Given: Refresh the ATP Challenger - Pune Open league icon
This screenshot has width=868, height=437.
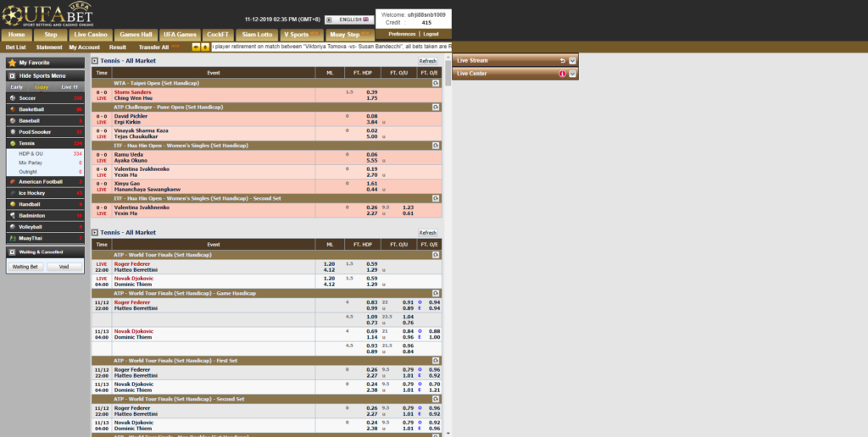Looking at the screenshot, I should [436, 108].
